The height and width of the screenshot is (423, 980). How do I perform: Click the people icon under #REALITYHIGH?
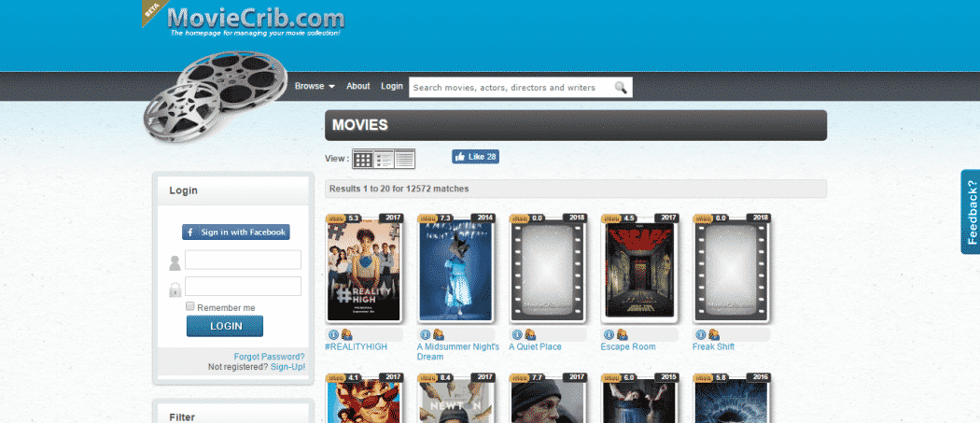click(x=346, y=335)
